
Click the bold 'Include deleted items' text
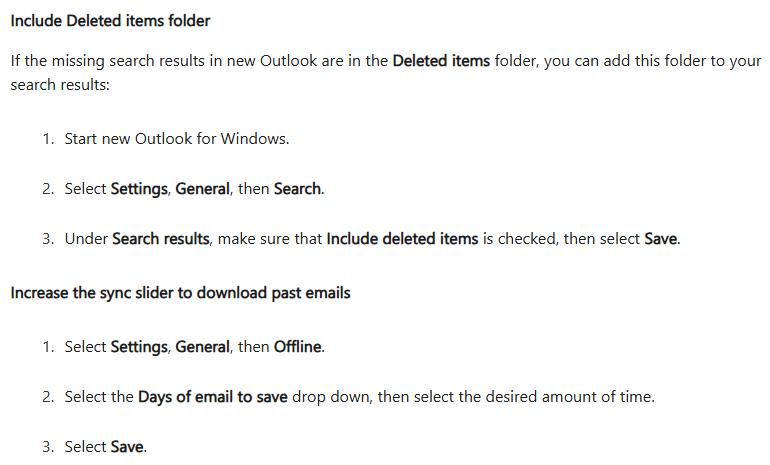[402, 239]
